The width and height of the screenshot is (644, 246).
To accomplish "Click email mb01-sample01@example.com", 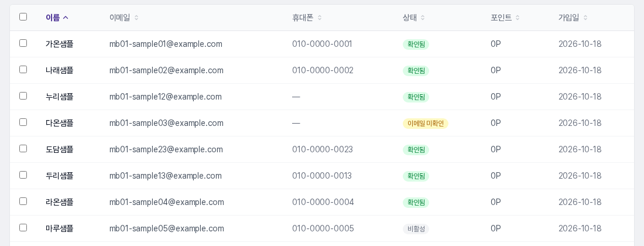I will pyautogui.click(x=166, y=44).
